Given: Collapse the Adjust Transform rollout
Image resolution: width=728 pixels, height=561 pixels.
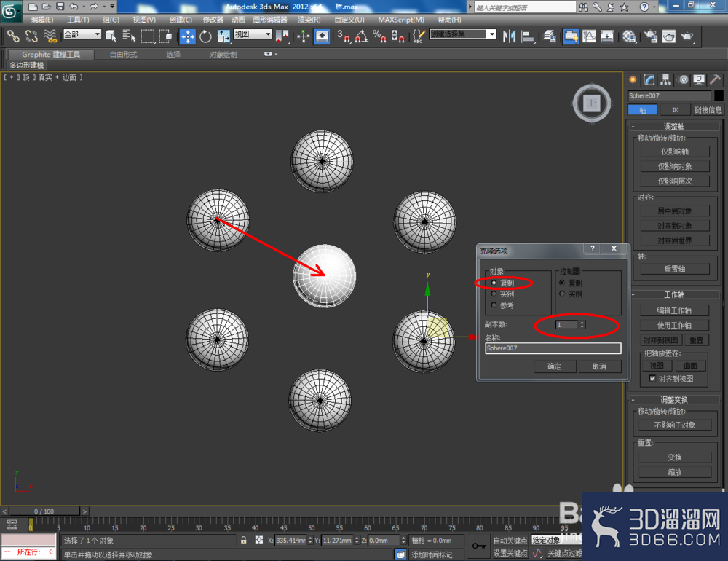Looking at the screenshot, I should pos(673,400).
